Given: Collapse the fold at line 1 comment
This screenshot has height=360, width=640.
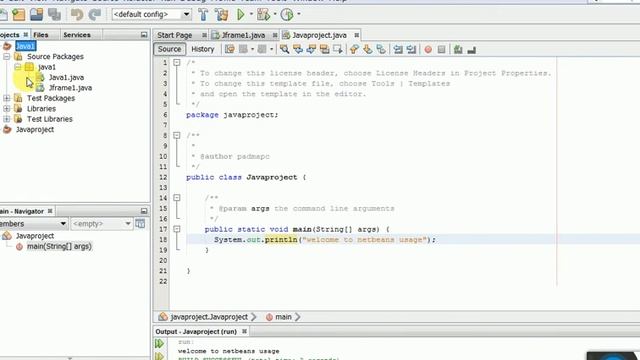Looking at the screenshot, I should (177, 62).
